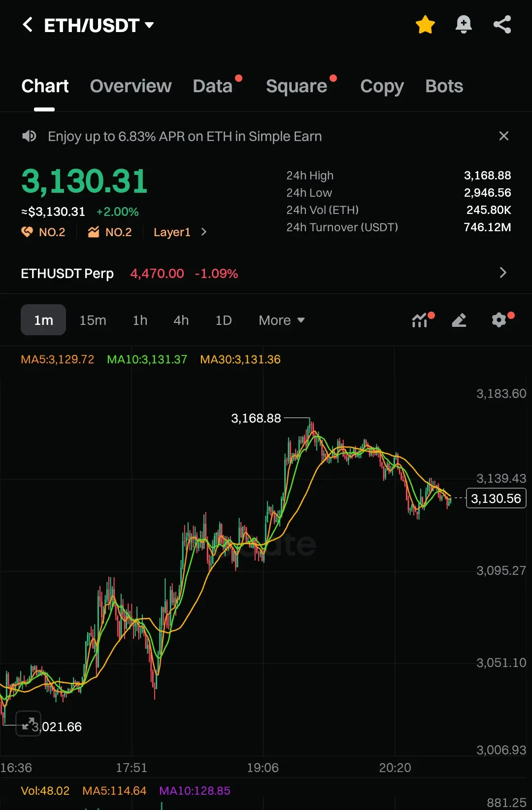Viewport: 532px width, 810px height.
Task: Toggle the favorite star icon
Action: click(425, 25)
